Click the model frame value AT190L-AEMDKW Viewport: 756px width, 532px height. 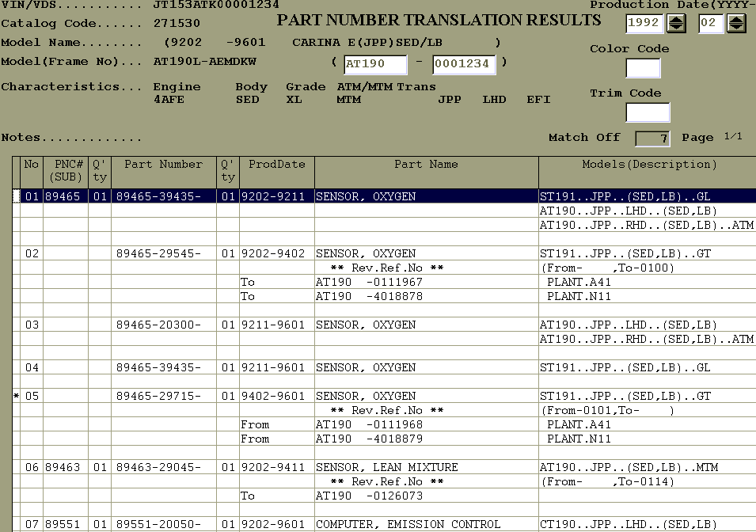point(205,62)
